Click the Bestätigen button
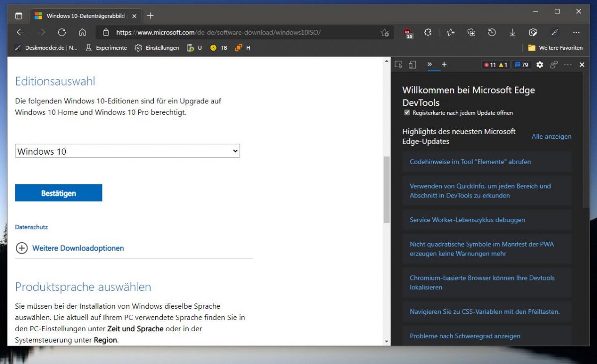Screen dimensions: 597x364 (x=58, y=192)
